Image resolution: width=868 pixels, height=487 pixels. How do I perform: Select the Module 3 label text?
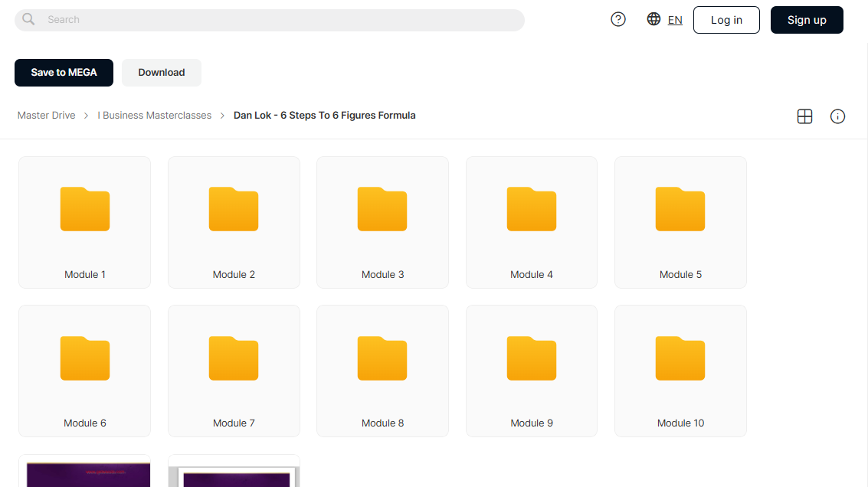click(x=382, y=274)
